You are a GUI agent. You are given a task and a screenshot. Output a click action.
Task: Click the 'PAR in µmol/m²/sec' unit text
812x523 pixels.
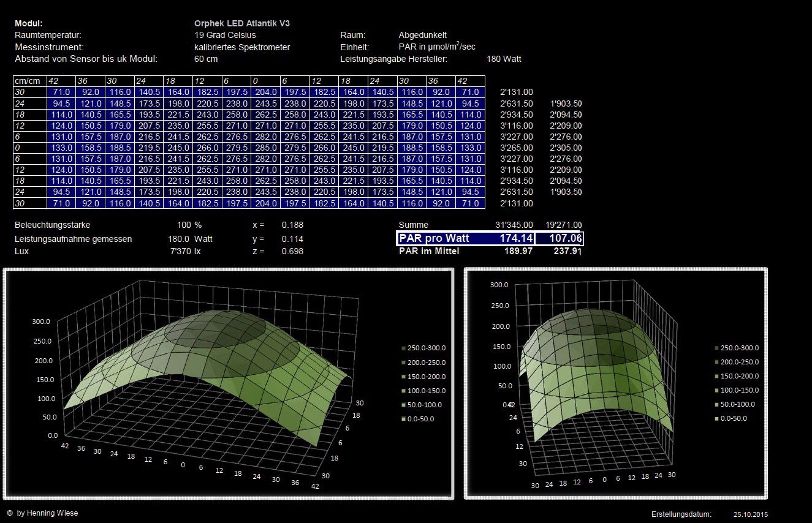(x=437, y=47)
